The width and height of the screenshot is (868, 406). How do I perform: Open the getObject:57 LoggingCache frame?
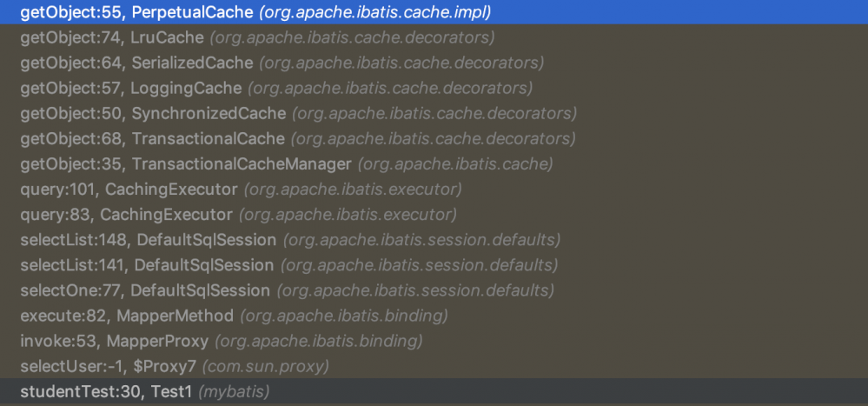(x=130, y=89)
